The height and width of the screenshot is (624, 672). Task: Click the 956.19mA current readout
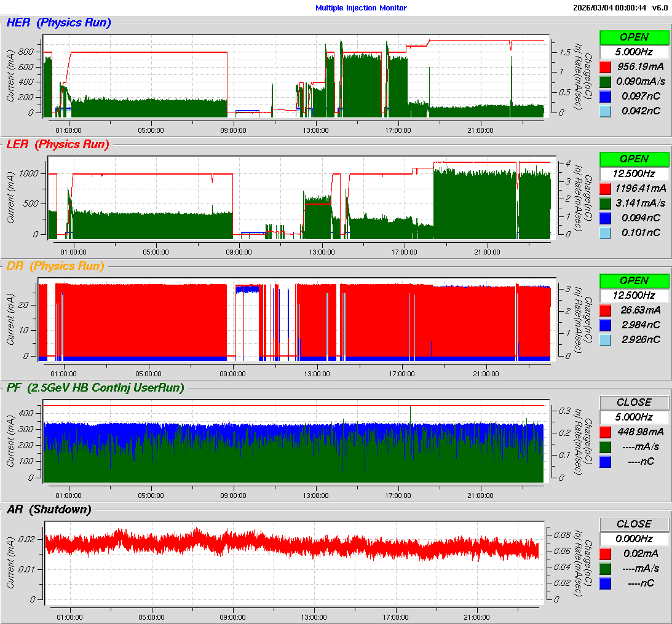point(642,66)
